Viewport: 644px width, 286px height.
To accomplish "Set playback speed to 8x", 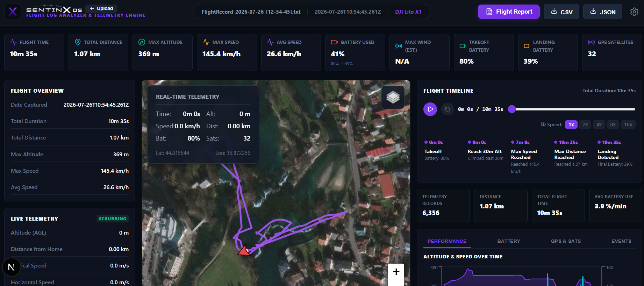I will click(x=613, y=124).
